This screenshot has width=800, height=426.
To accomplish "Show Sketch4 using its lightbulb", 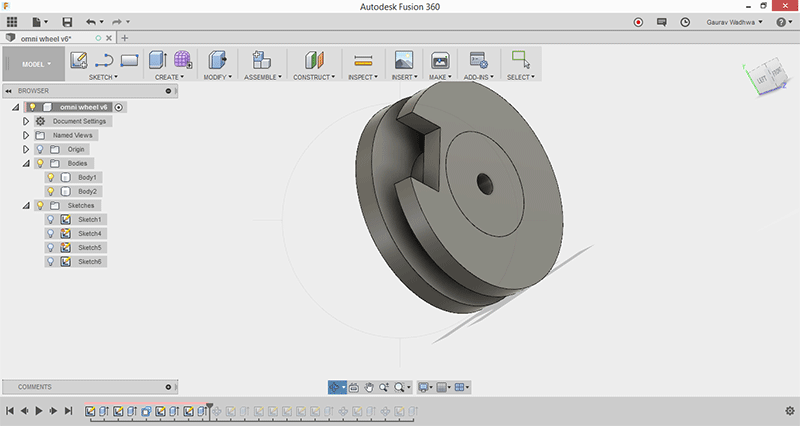I will (50, 233).
